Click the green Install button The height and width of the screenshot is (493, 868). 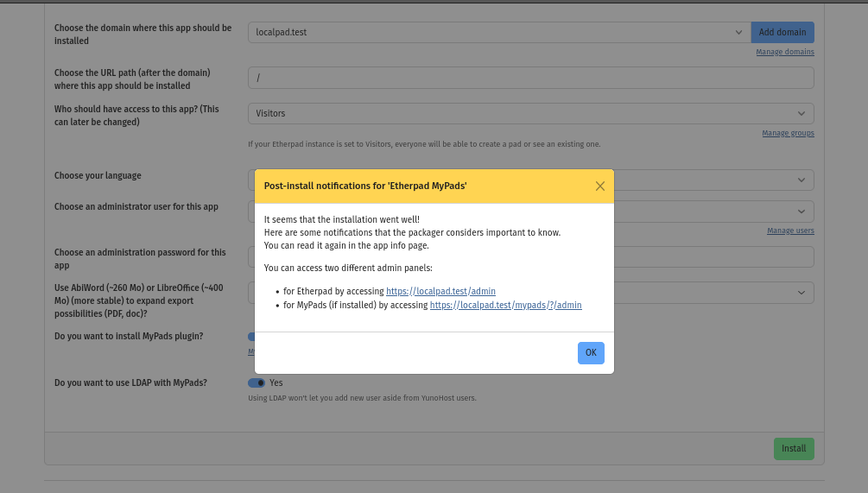click(793, 449)
